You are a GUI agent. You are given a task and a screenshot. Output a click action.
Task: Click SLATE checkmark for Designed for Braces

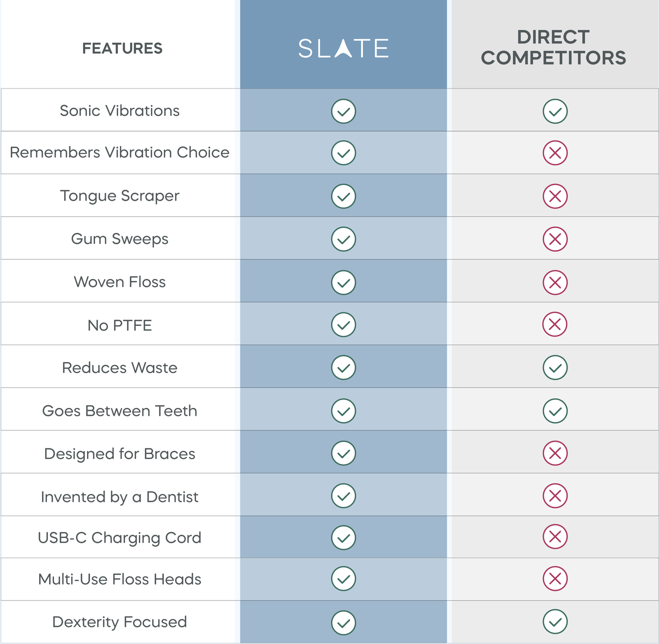[343, 453]
